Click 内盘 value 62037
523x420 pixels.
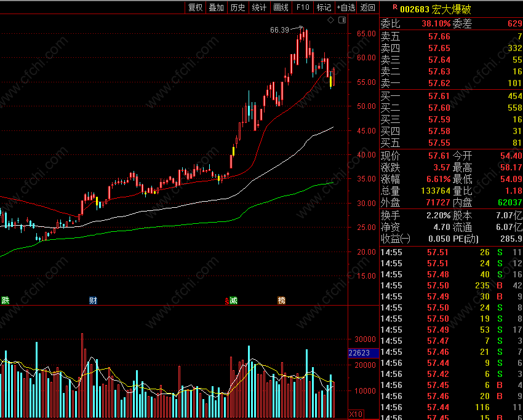[x=510, y=202]
